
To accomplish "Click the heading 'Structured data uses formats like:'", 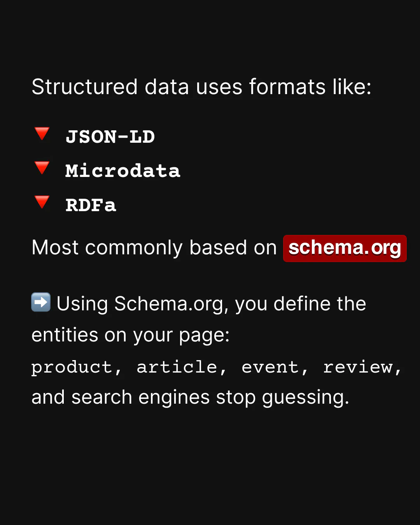I will pos(201,87).
